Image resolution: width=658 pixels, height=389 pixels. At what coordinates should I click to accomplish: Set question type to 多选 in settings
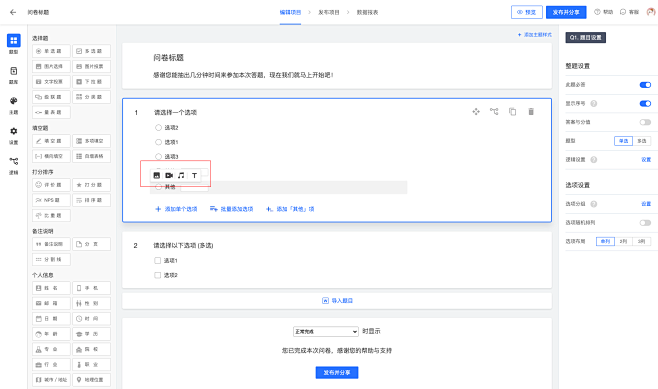[642, 141]
